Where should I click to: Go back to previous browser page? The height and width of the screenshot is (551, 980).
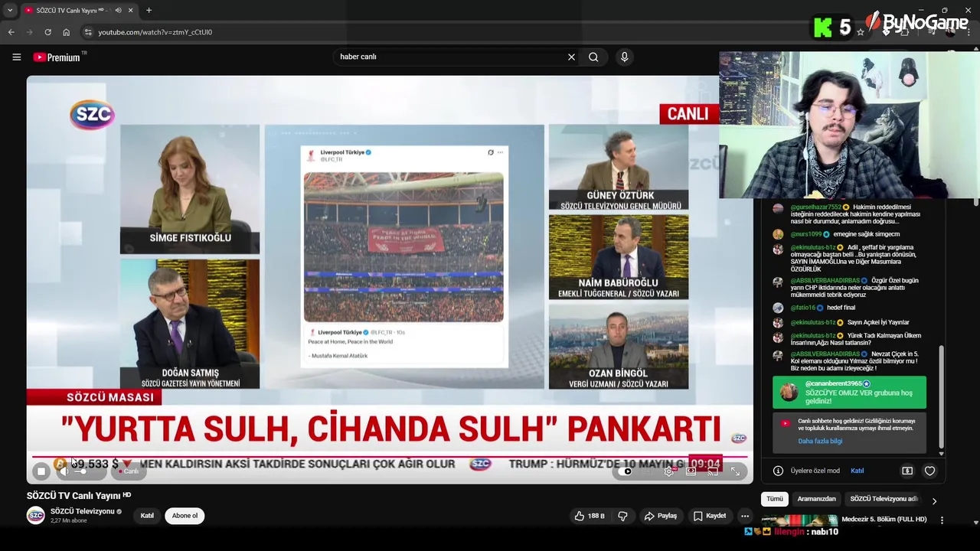click(x=11, y=32)
